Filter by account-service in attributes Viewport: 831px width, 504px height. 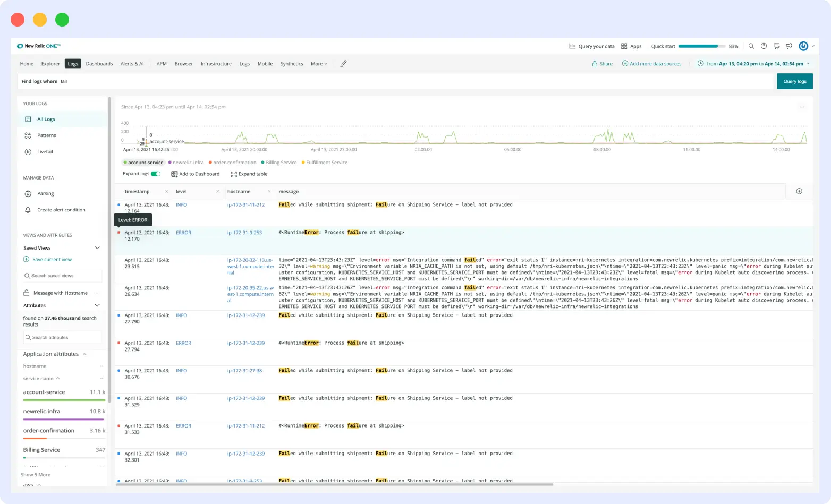44,392
